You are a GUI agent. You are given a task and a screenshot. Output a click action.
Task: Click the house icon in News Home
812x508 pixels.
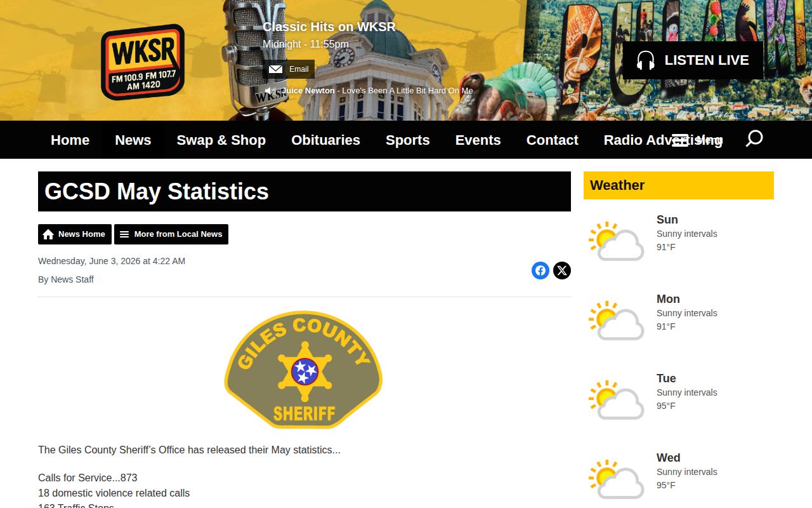[x=48, y=234]
